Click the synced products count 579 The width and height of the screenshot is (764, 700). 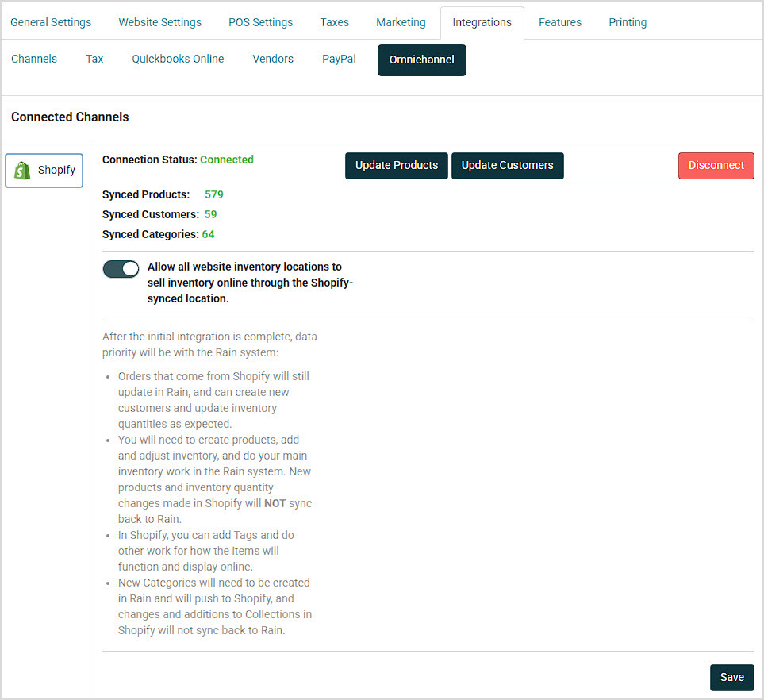pyautogui.click(x=214, y=194)
